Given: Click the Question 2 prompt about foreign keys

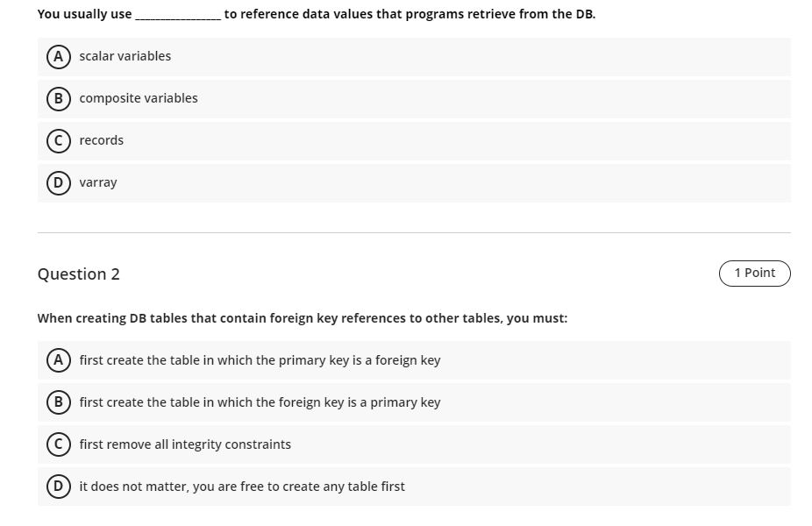Looking at the screenshot, I should click(302, 318).
